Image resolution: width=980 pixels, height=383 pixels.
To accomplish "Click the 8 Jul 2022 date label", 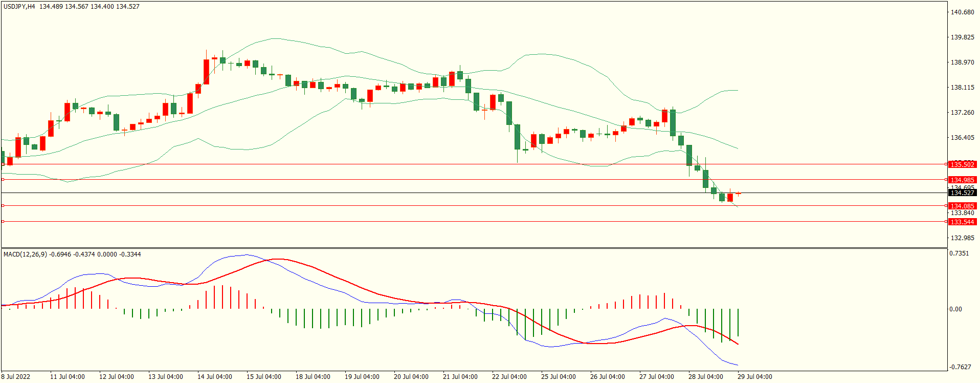I will click(16, 377).
